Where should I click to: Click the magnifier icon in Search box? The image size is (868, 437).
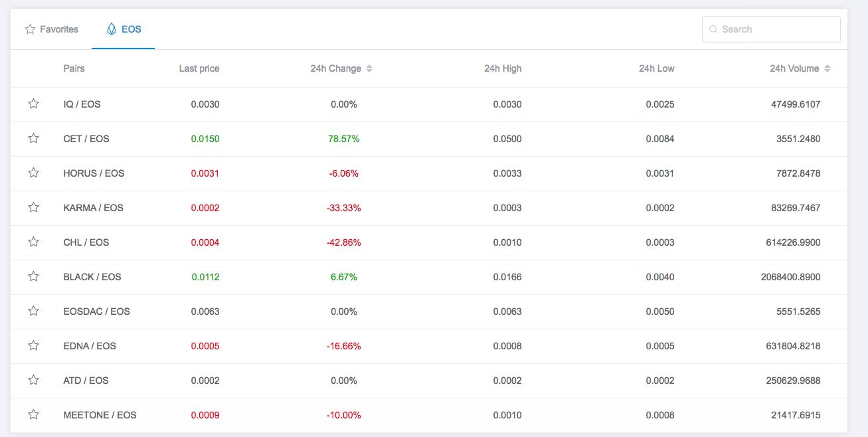(x=713, y=29)
